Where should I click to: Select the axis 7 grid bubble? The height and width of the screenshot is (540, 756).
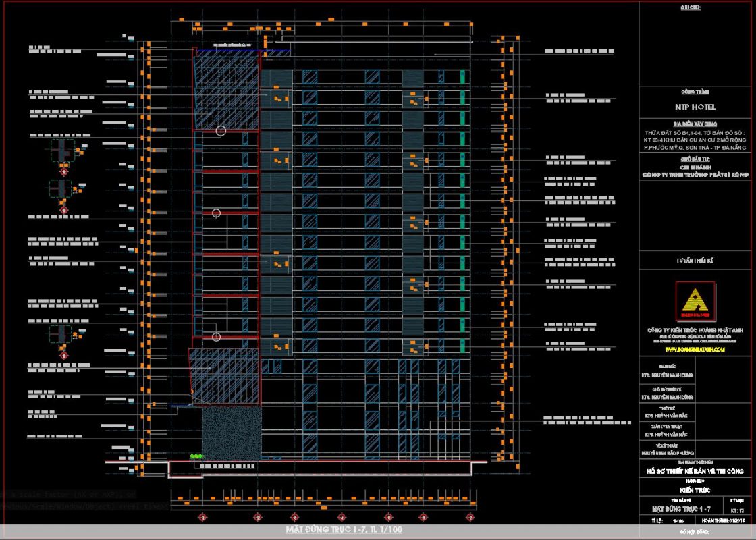470,518
